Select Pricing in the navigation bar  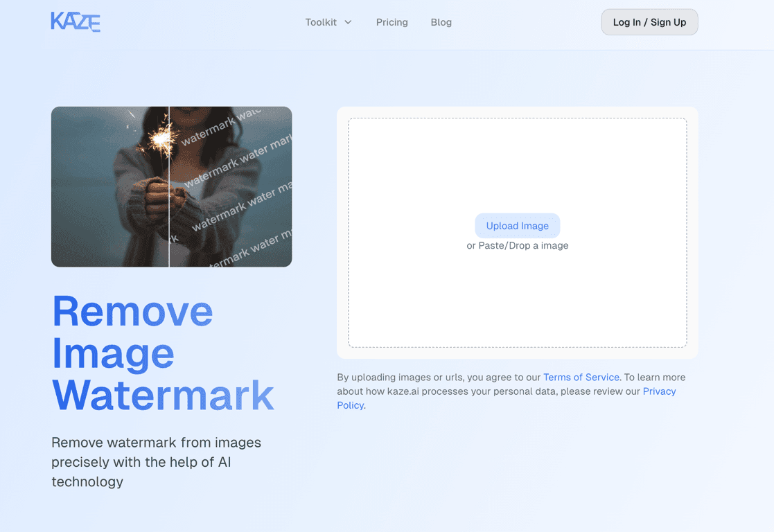pyautogui.click(x=392, y=22)
